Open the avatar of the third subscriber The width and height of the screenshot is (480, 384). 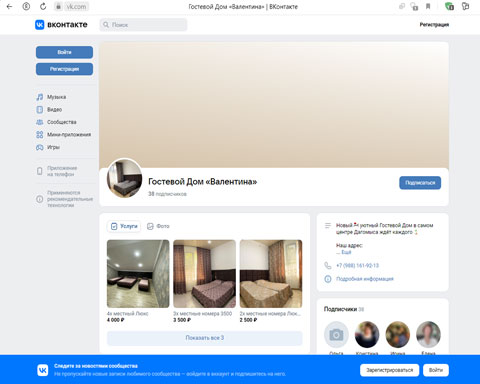[397, 335]
